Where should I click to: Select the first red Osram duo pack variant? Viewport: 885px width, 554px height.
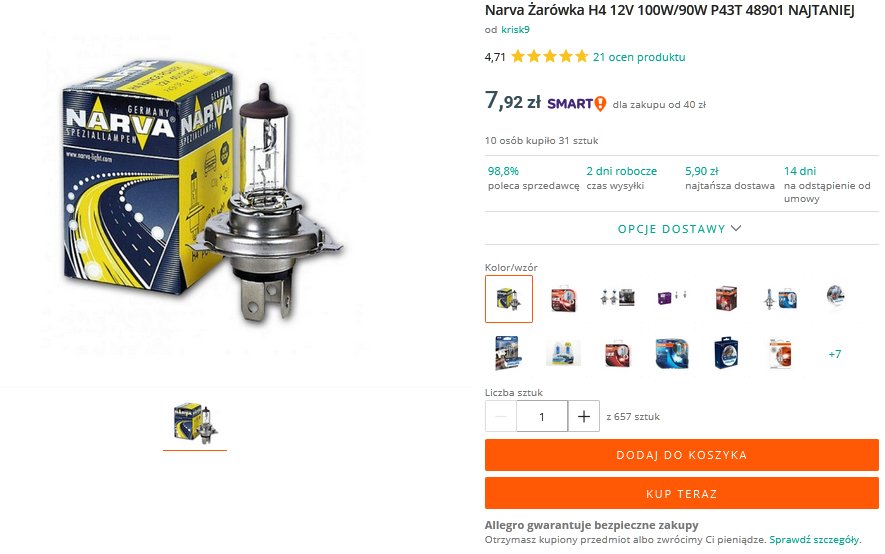(563, 298)
